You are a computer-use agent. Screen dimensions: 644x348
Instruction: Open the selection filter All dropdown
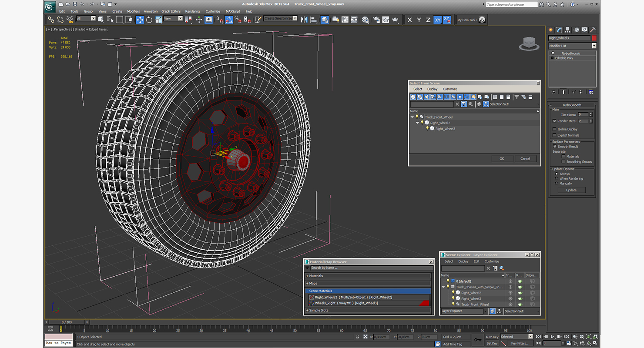point(86,19)
